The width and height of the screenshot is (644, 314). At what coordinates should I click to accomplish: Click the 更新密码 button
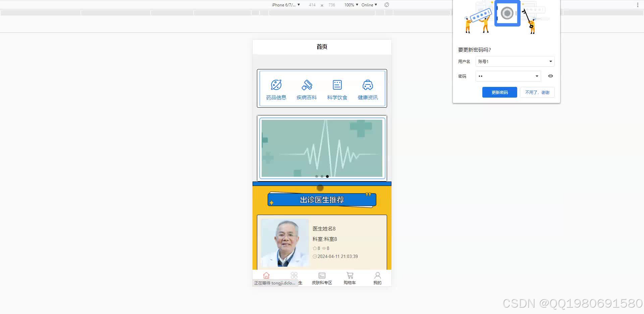click(x=499, y=92)
